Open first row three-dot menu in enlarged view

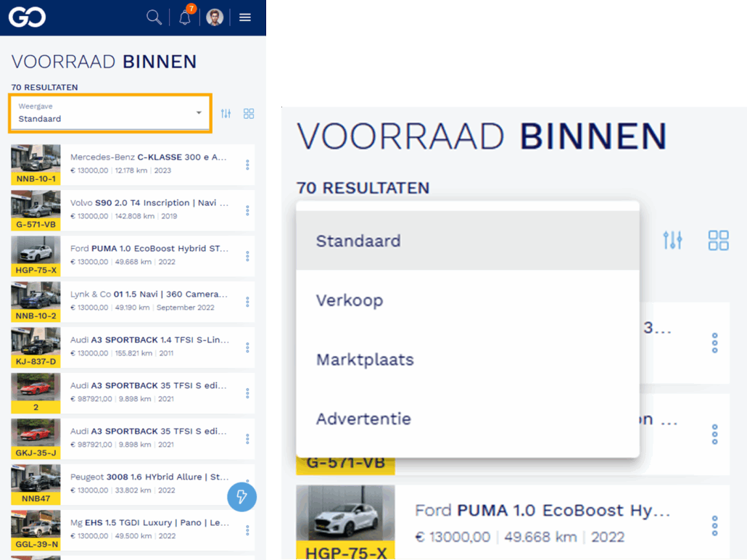tap(714, 342)
